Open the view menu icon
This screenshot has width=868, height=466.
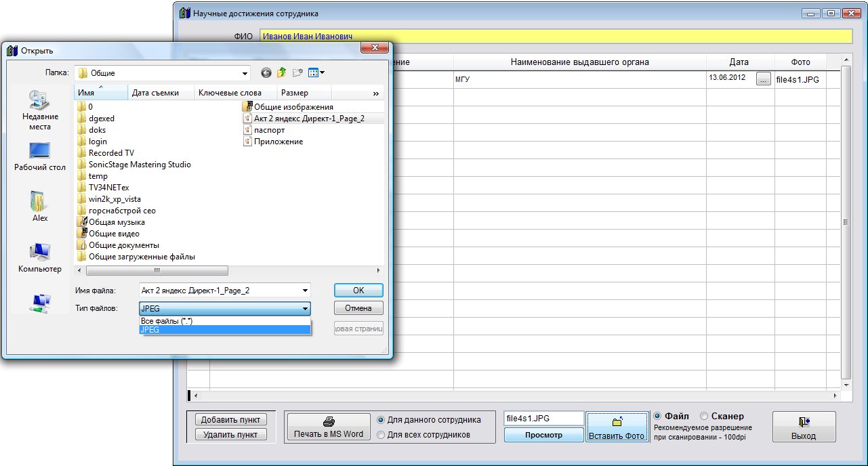tap(316, 73)
